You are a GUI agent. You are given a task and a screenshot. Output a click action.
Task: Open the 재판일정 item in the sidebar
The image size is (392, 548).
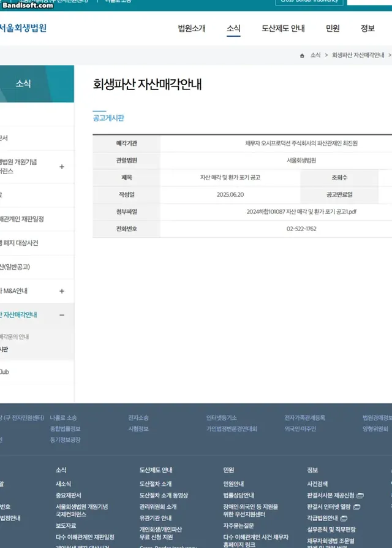tap(22, 219)
